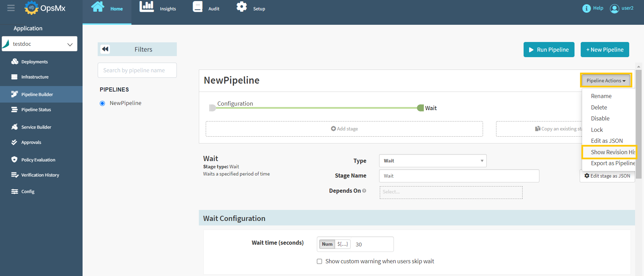Open the user2 profile icon
This screenshot has height=276, width=644.
(x=614, y=8)
